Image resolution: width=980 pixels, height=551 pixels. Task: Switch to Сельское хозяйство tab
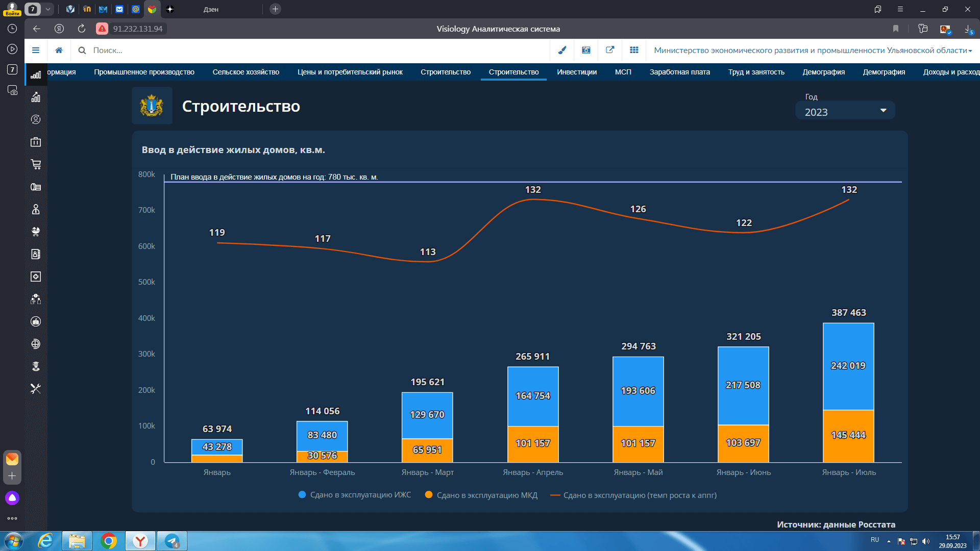point(246,72)
